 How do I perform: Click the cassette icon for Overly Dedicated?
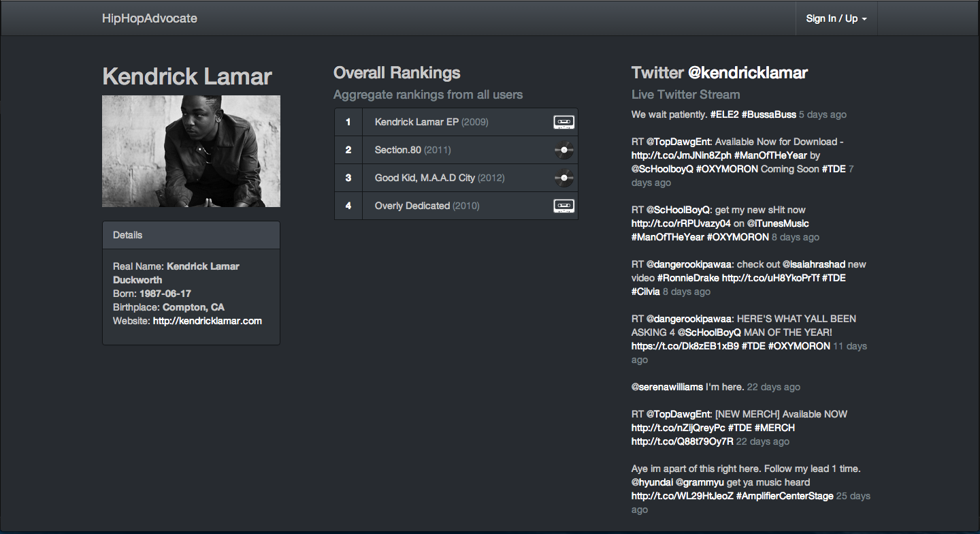[x=563, y=206]
